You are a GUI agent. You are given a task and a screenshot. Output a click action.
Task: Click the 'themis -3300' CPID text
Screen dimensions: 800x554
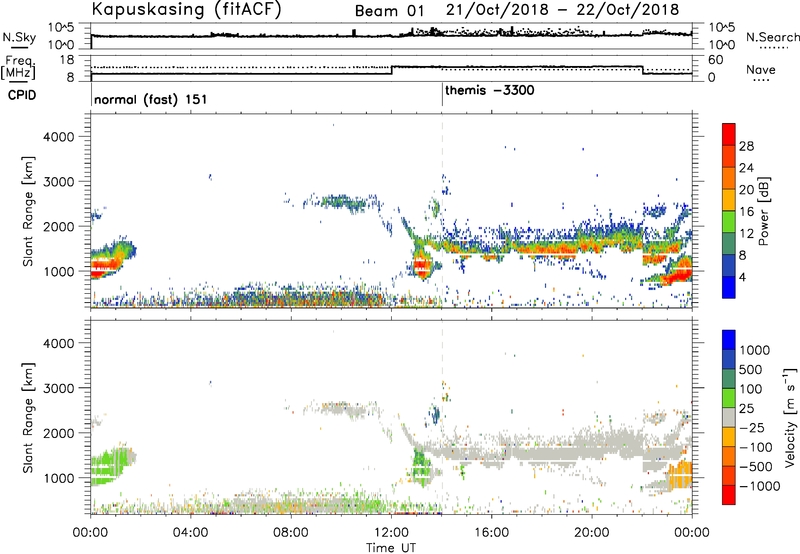pos(490,91)
